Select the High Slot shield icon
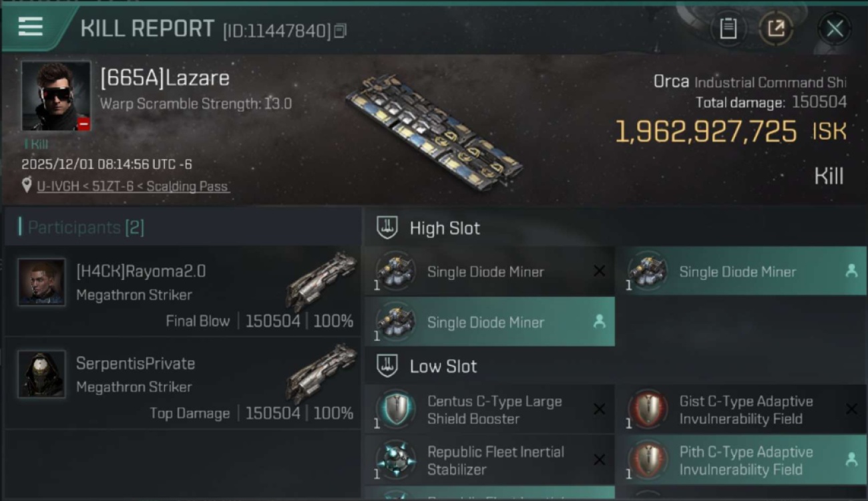The width and height of the screenshot is (868, 501). coord(387,228)
